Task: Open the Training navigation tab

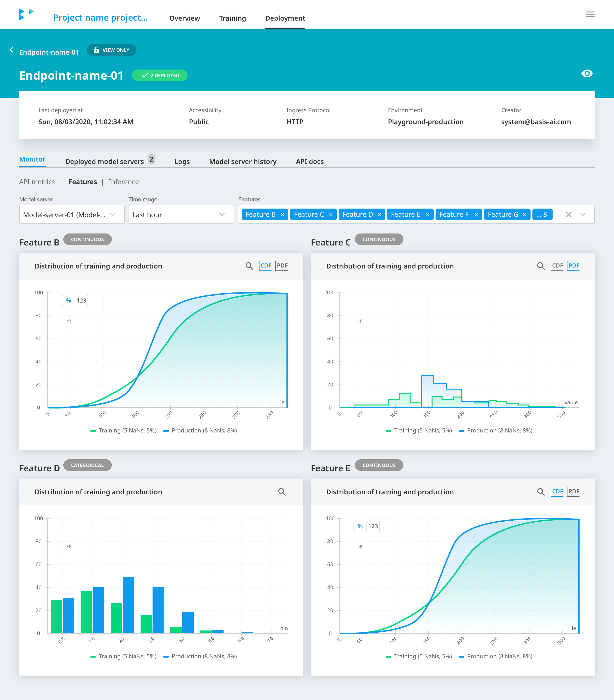Action: (x=232, y=18)
